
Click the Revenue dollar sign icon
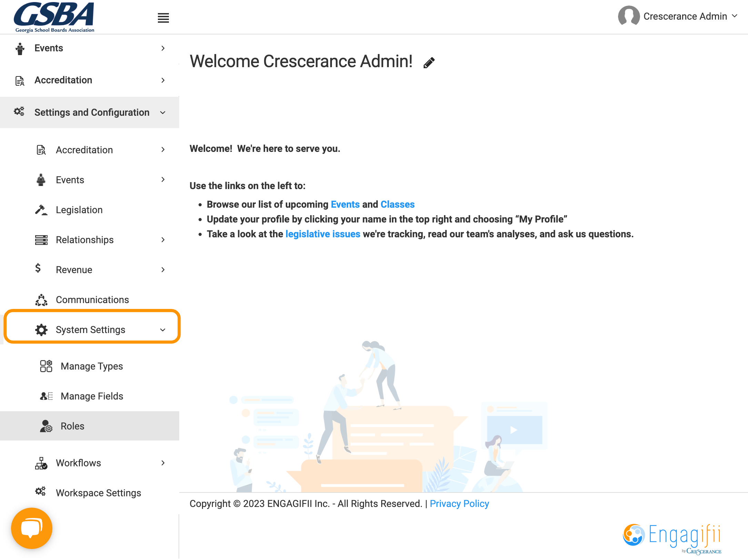coord(38,268)
